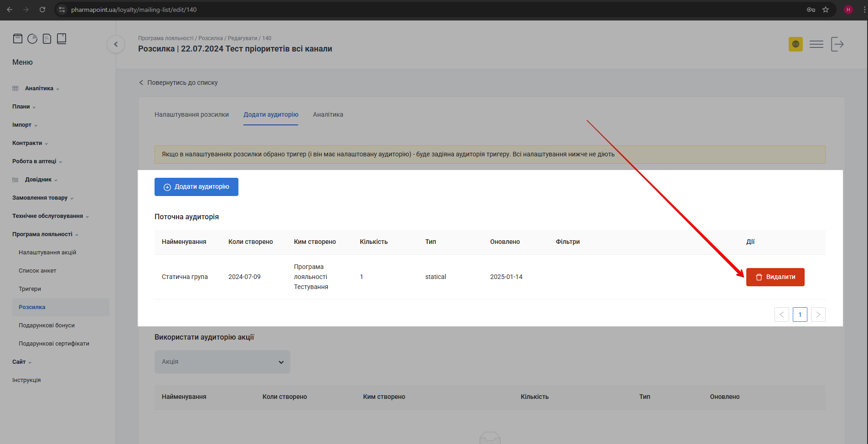Click the Коли створено header in current audience table
868x444 pixels.
[251, 242]
